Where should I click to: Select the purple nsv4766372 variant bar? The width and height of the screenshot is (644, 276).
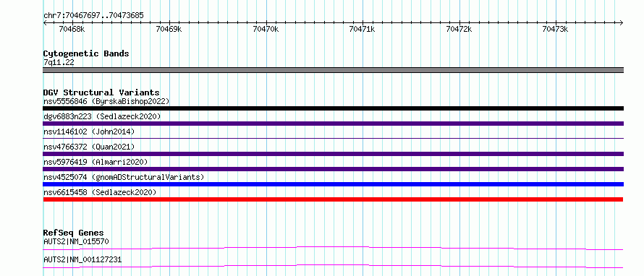click(x=333, y=154)
